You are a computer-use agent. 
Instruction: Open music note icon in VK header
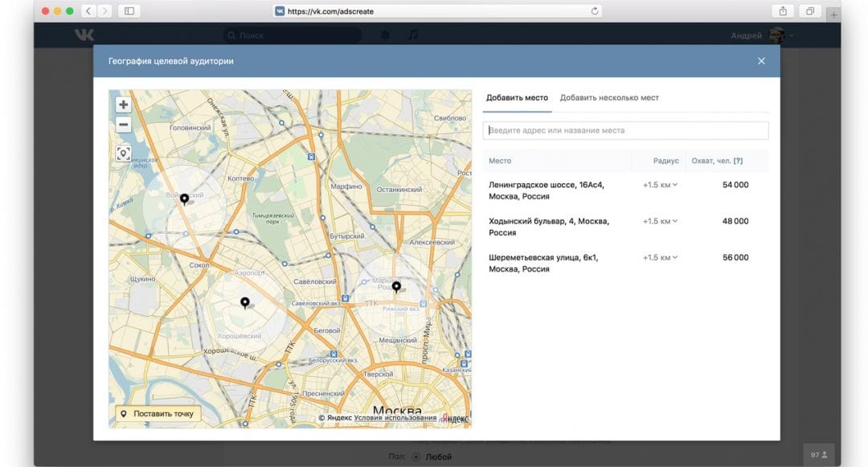tap(413, 35)
